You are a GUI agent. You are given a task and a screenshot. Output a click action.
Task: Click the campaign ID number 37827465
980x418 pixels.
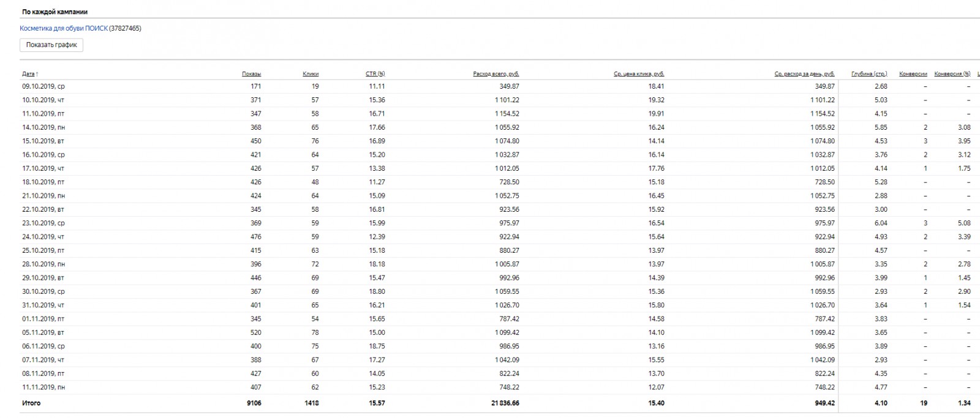(x=125, y=28)
